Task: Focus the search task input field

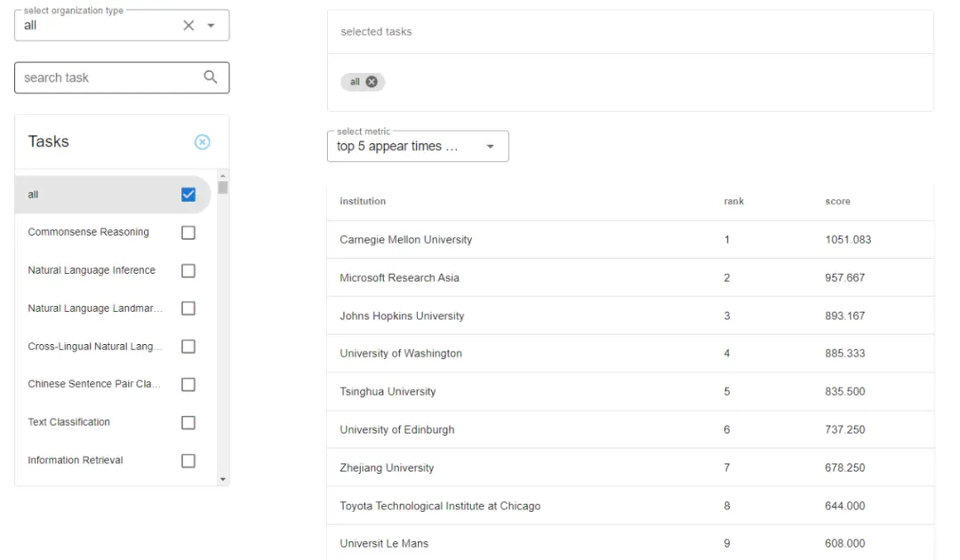Action: pos(107,78)
